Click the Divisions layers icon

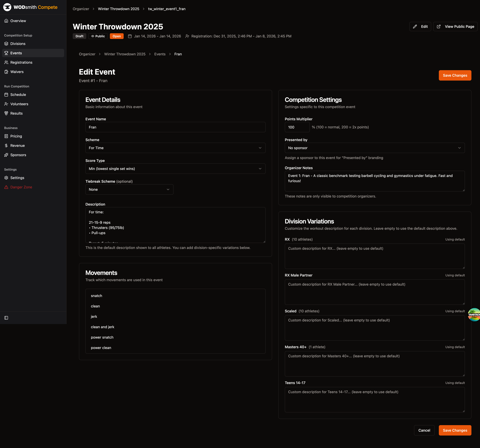(6, 44)
